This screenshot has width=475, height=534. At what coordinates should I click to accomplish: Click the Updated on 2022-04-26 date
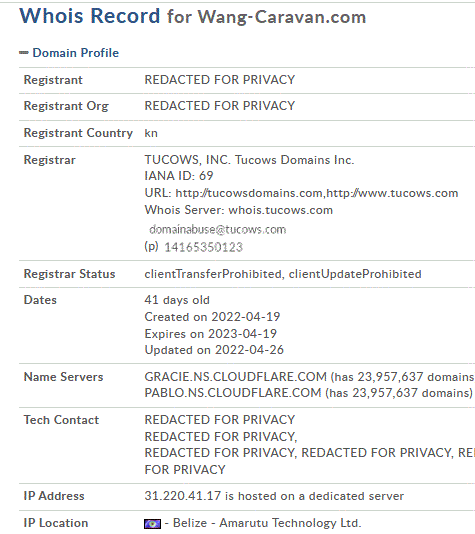click(x=214, y=350)
